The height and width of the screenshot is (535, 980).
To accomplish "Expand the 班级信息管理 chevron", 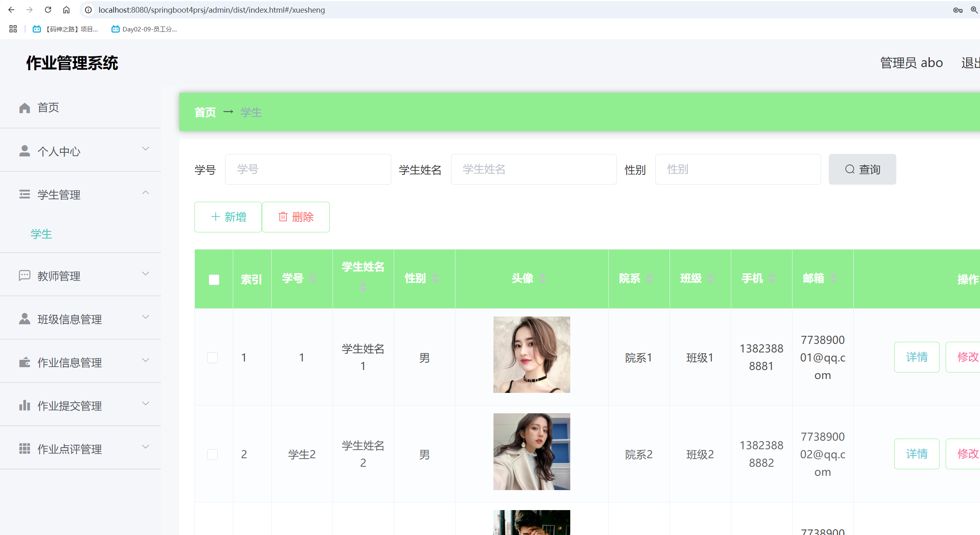I will pos(145,317).
